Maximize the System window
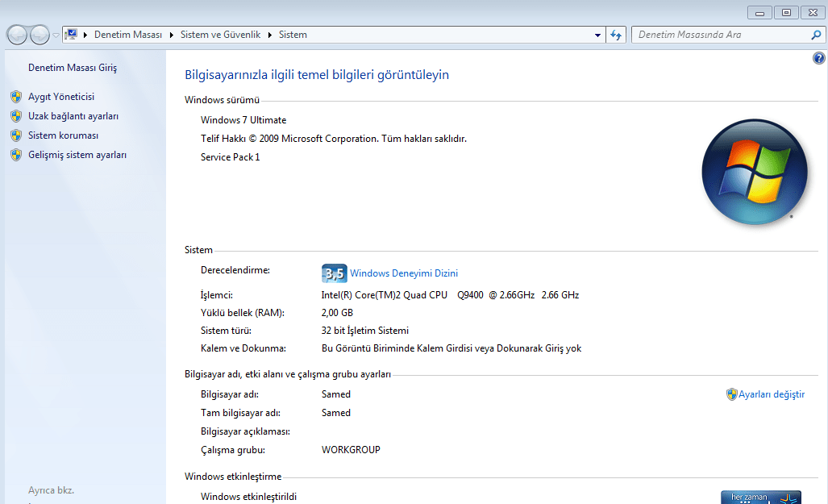Screen dimensions: 828x504 [x=787, y=13]
